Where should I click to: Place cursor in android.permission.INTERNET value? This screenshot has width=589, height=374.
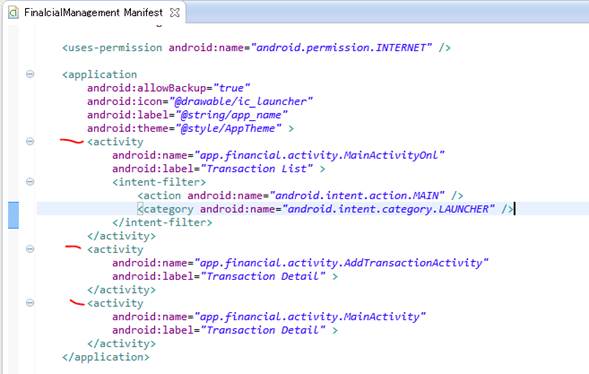(341, 48)
